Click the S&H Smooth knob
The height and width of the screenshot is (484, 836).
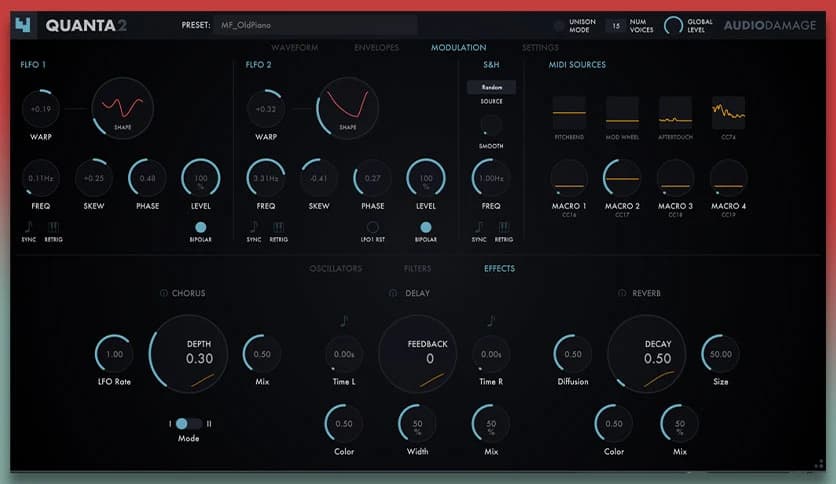(x=491, y=125)
